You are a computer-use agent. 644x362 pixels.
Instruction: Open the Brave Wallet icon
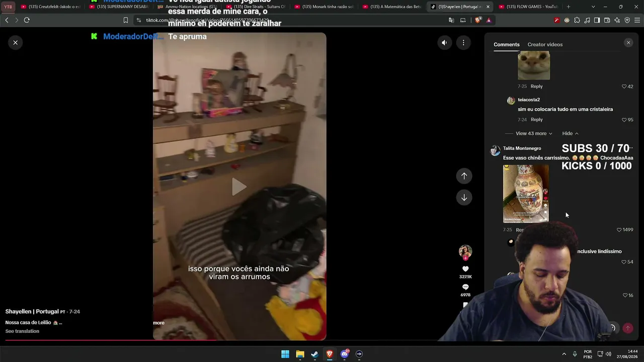(607, 20)
